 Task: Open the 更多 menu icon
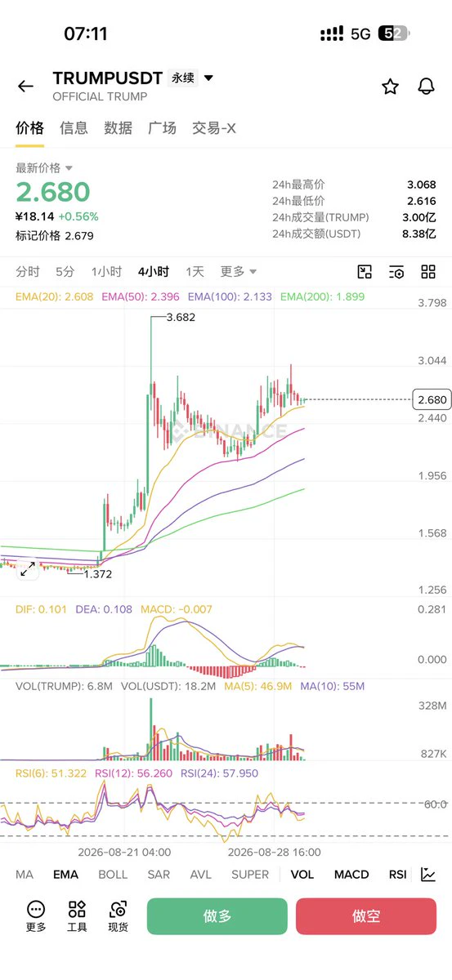pos(36,916)
